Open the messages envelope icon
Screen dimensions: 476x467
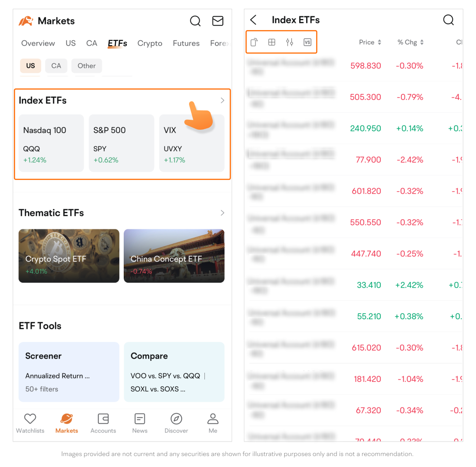tap(218, 21)
